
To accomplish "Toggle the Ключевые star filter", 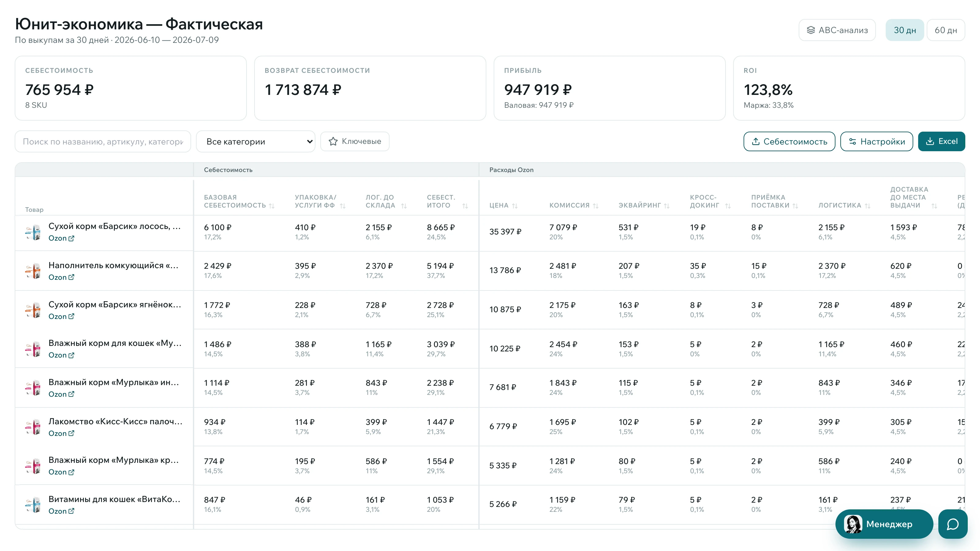I will pos(355,141).
